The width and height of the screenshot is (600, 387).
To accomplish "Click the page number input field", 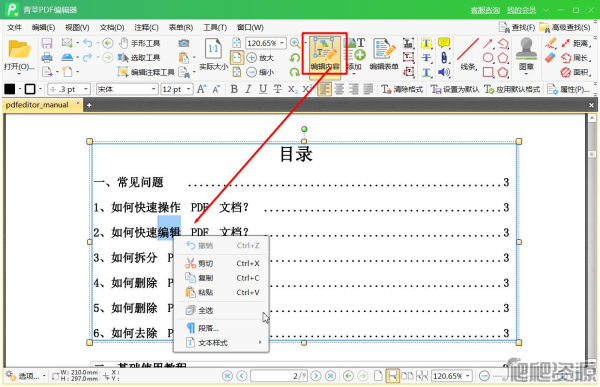I will click(279, 376).
